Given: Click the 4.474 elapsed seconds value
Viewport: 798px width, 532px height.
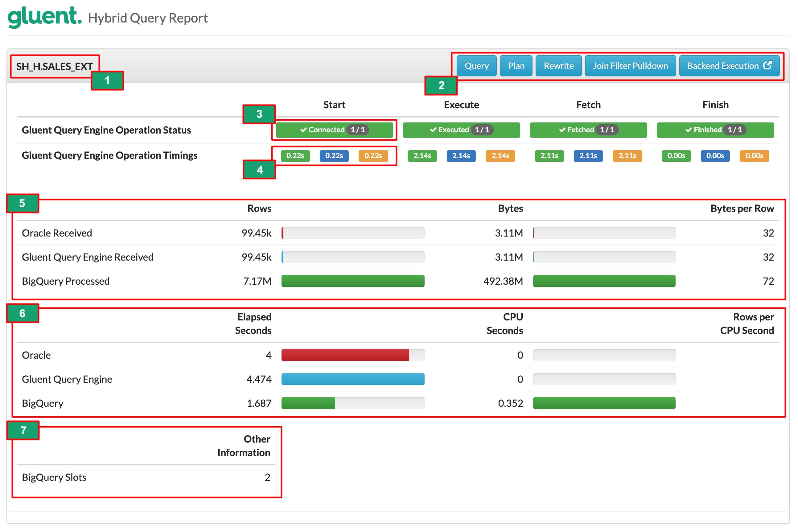Looking at the screenshot, I should [259, 379].
